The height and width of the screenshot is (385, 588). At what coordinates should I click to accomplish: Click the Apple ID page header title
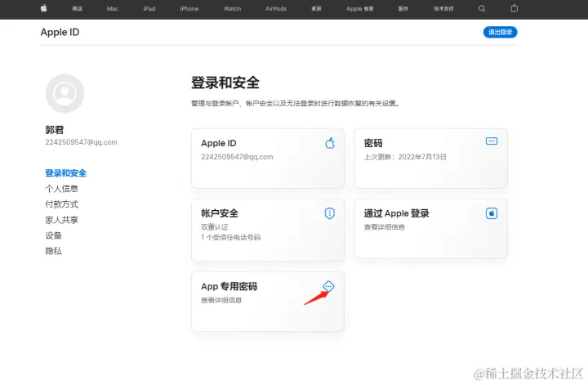(60, 32)
